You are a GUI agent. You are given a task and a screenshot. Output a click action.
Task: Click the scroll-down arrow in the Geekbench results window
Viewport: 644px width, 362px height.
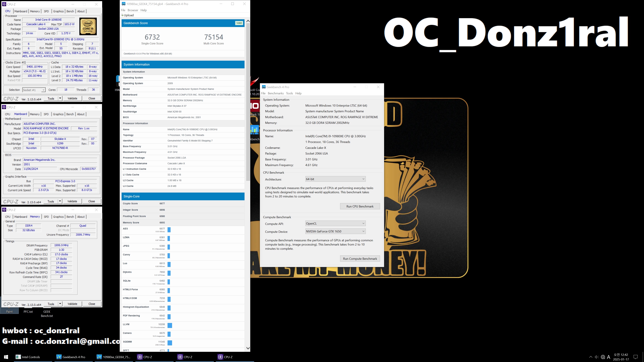(x=248, y=348)
